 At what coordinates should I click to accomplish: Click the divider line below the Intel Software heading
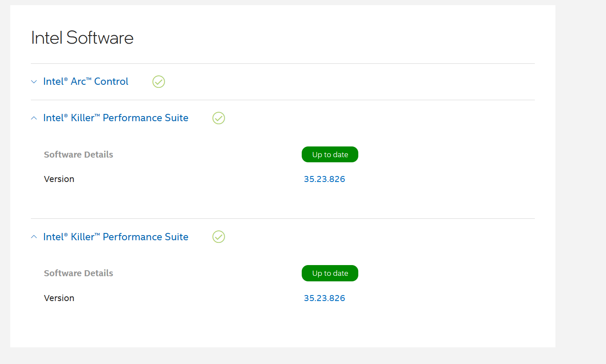point(283,63)
